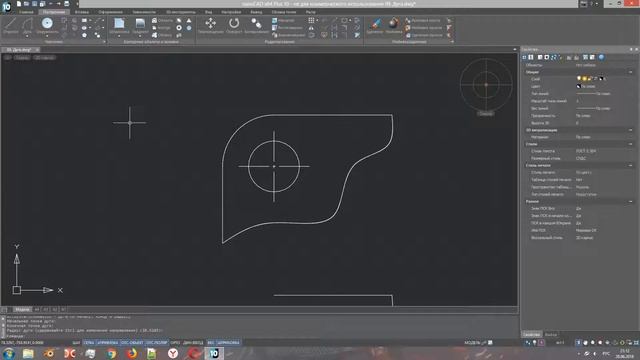Click the 2D-каркас visual style label
This screenshot has height=360, width=640.
(44, 58)
